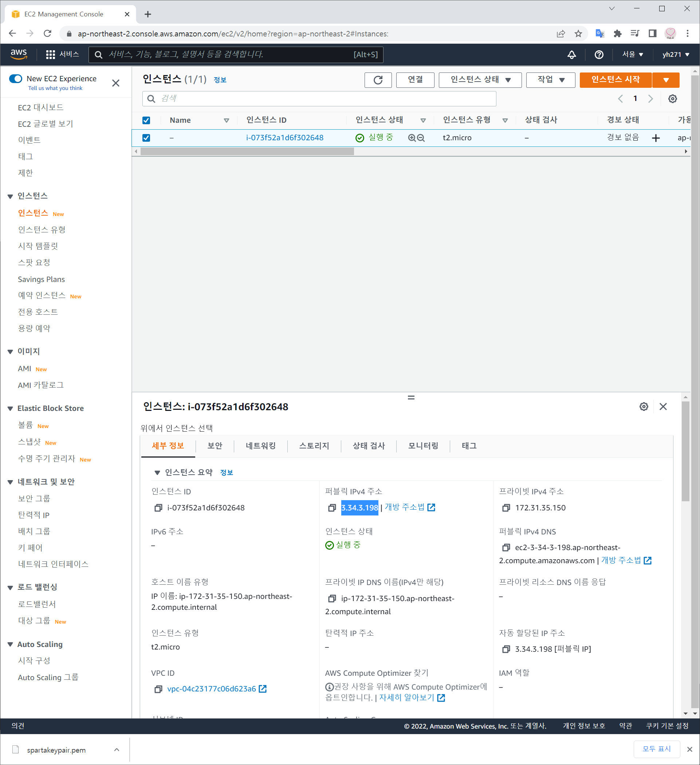Click the AWS support help icon
Screen dimensions: 700x765
[x=599, y=55]
